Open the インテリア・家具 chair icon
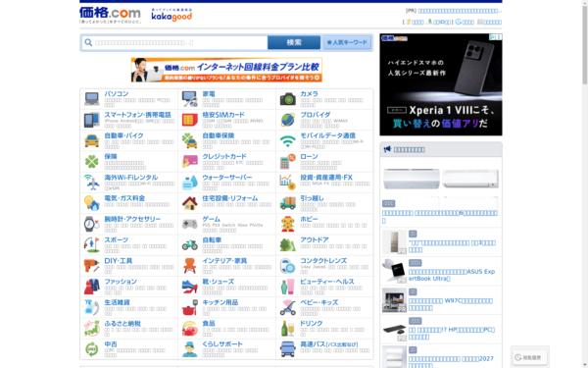 [x=190, y=266]
